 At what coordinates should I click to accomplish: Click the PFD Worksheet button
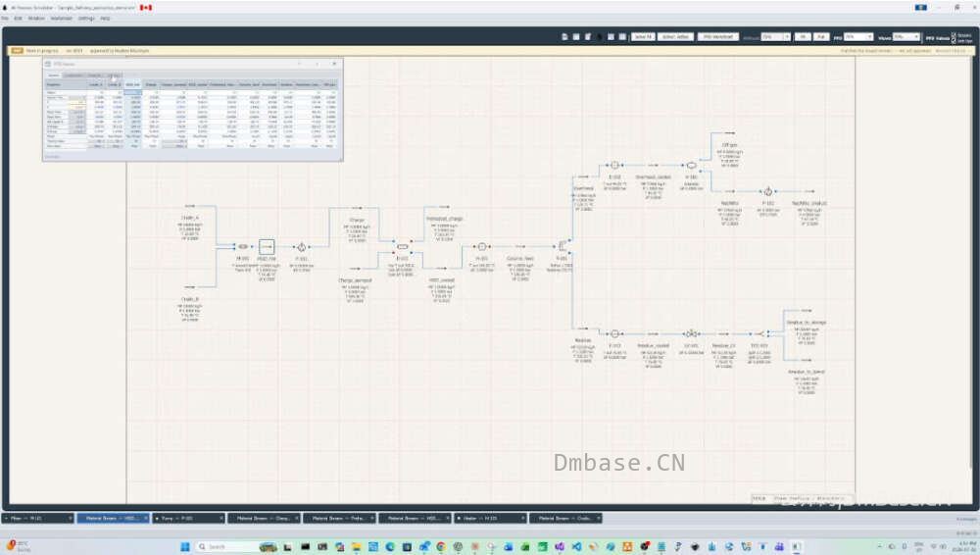click(718, 37)
